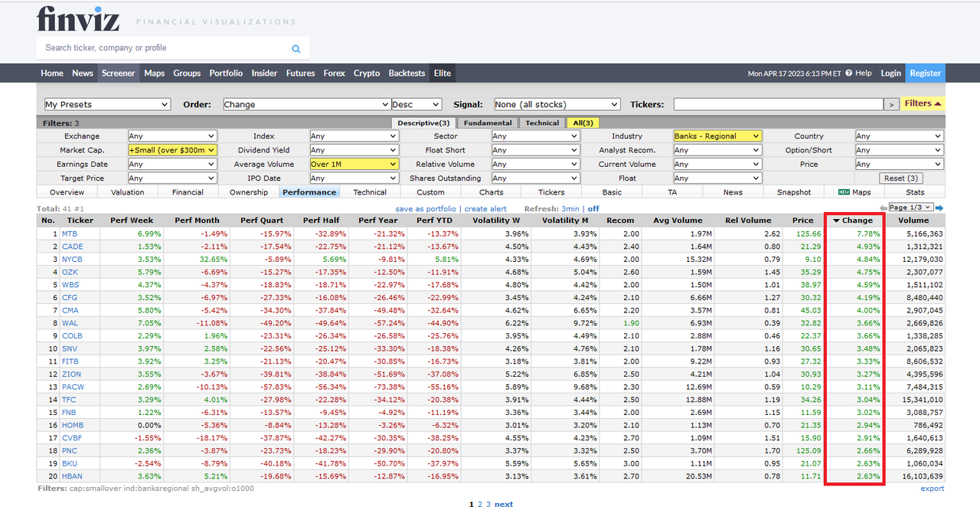Switch to the Charts view tab
Image resolution: width=980 pixels, height=523 pixels.
pos(491,192)
